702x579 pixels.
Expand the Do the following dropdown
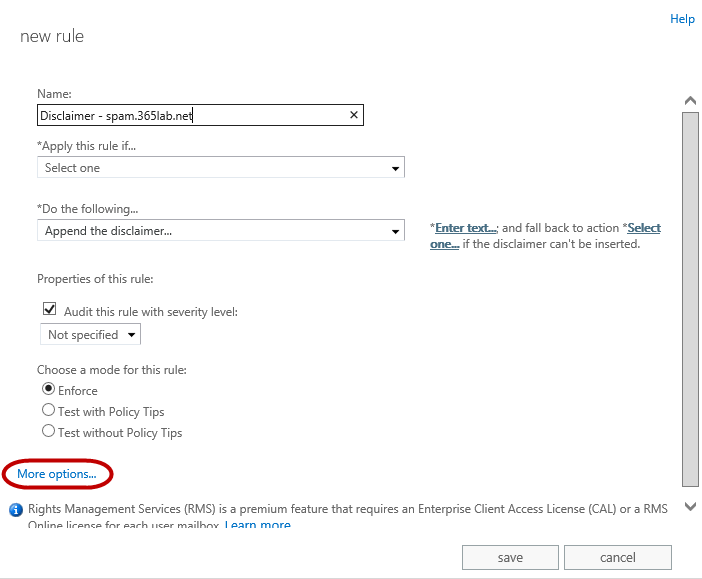[221, 231]
